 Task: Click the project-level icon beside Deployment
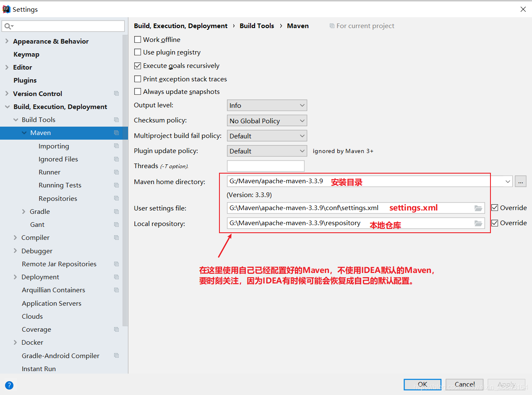point(116,277)
